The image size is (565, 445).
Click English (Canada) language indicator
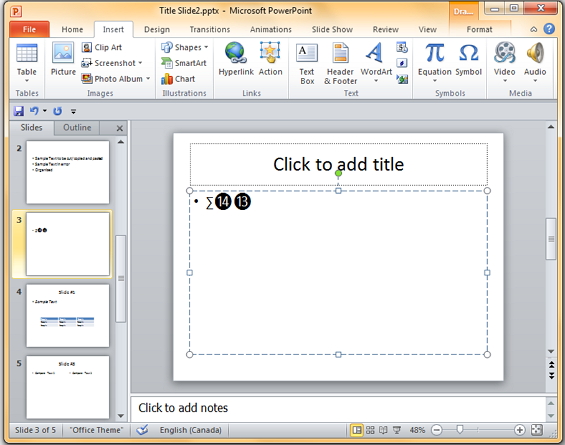191,430
